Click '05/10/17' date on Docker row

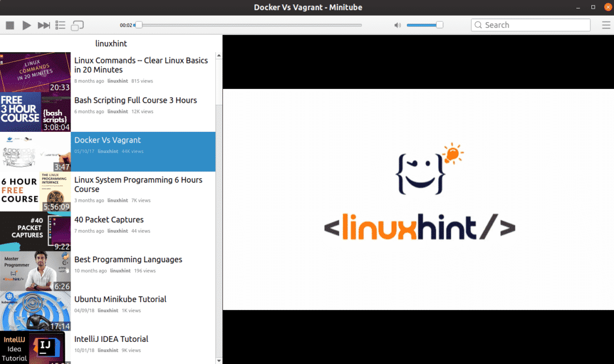(x=84, y=151)
